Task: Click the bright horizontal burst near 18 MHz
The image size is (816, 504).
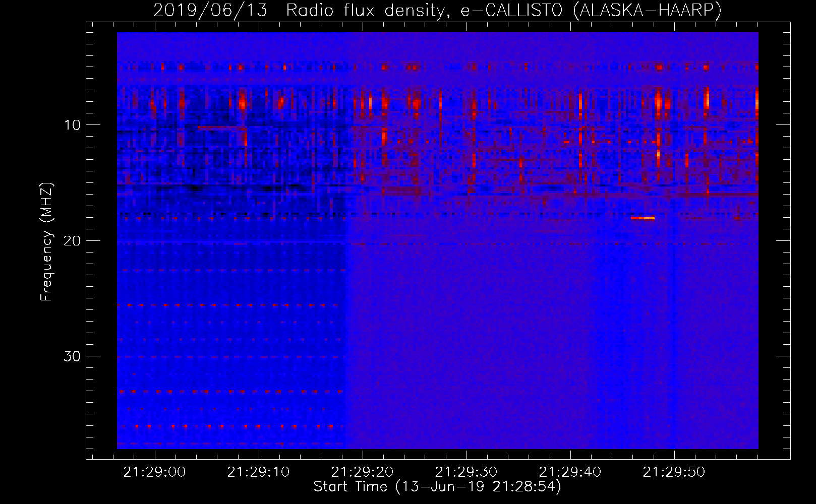Action: pos(643,218)
